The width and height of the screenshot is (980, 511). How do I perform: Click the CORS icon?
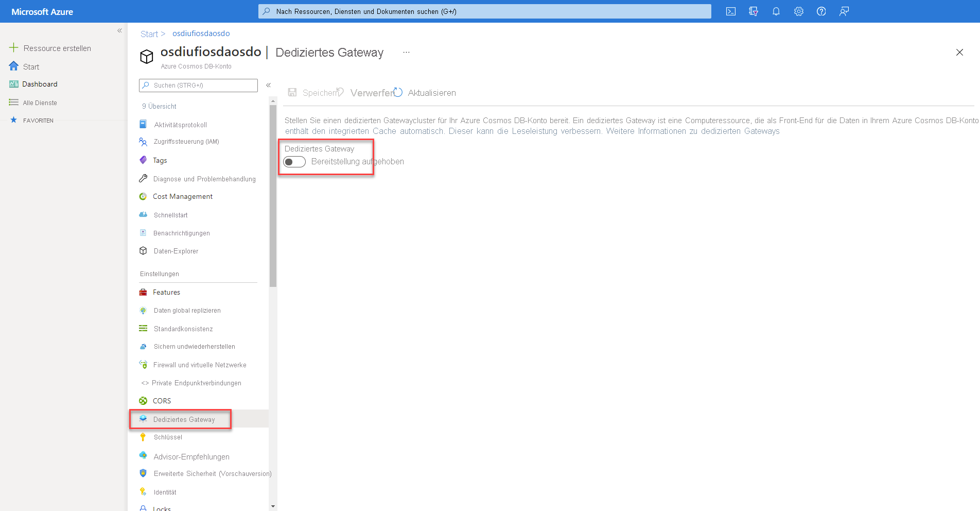143,401
